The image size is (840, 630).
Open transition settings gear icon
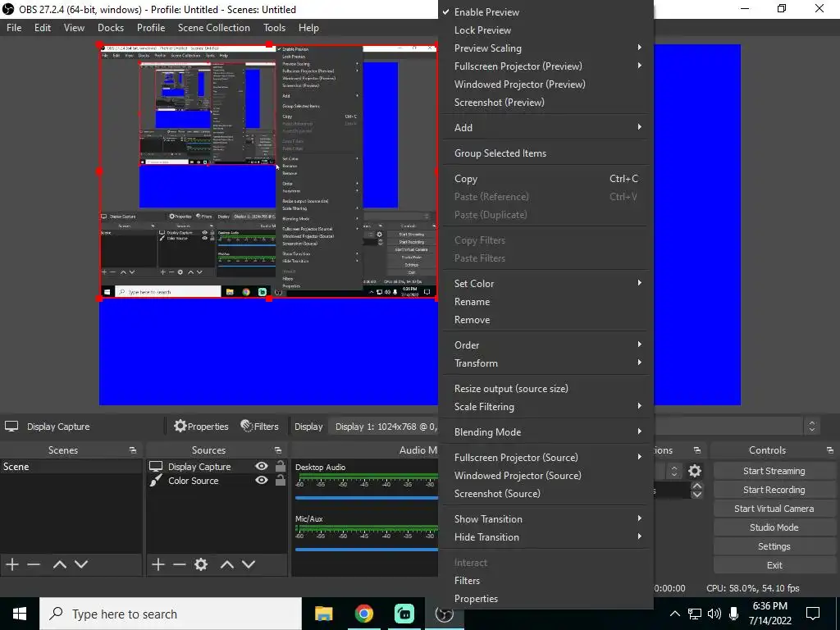(695, 471)
